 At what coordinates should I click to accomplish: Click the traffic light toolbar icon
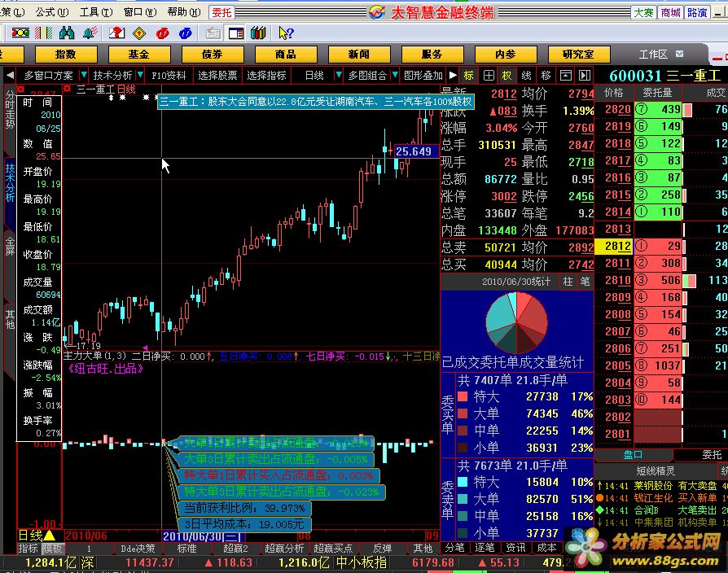20,33
